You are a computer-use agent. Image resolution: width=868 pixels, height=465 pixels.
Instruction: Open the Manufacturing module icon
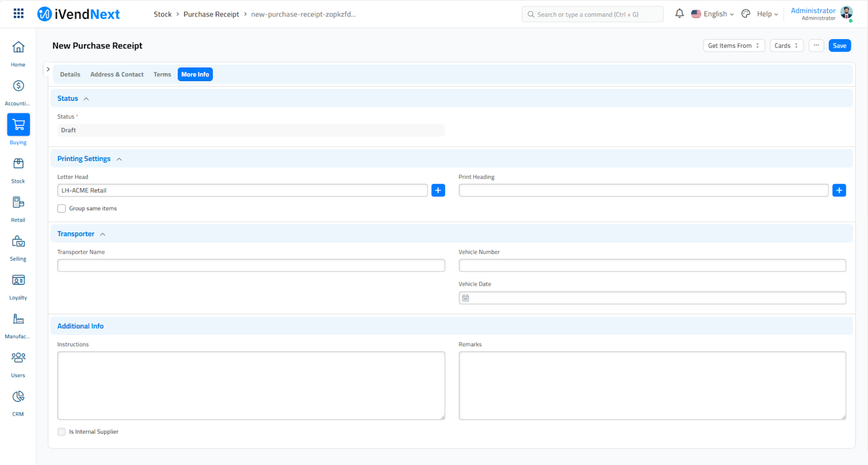pyautogui.click(x=18, y=319)
